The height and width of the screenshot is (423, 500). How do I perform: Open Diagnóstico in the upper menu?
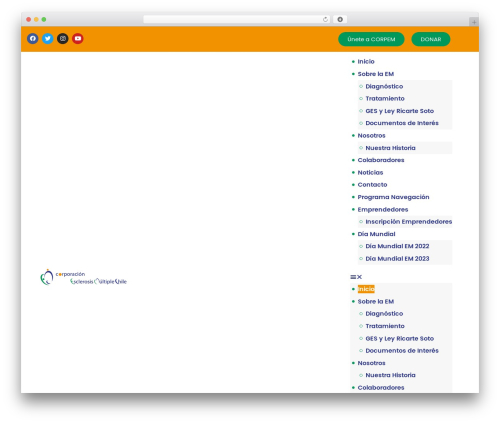pos(384,86)
